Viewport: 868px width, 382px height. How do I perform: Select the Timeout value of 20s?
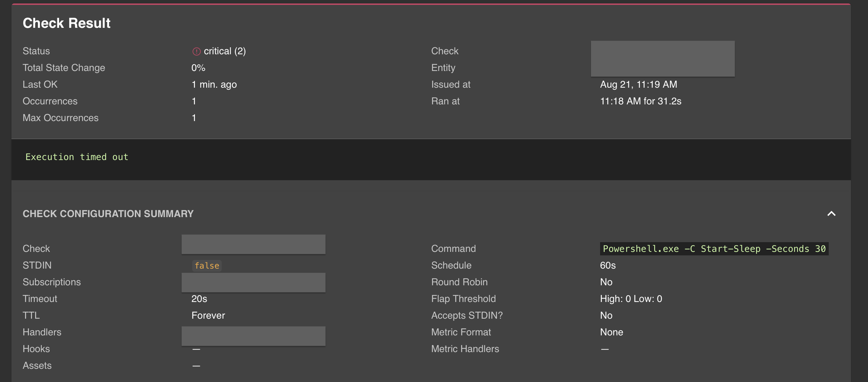point(199,299)
